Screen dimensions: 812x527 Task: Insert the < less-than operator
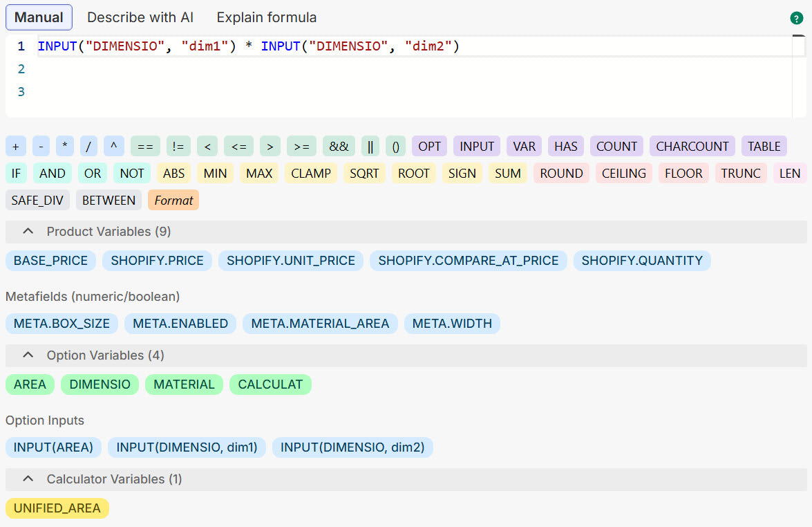coord(207,147)
